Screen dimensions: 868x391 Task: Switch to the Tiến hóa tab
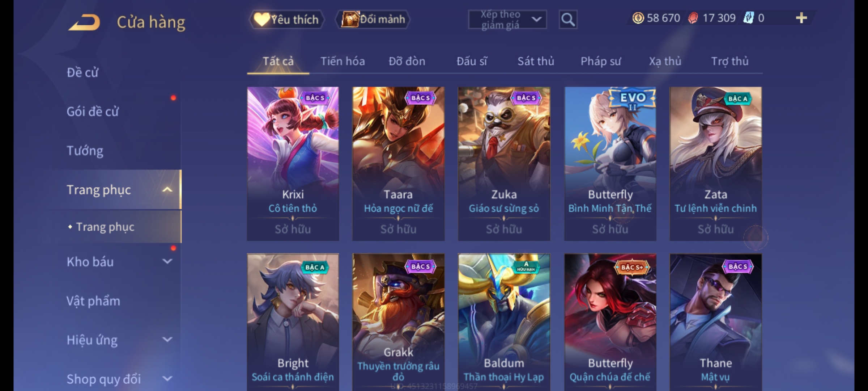(x=342, y=61)
